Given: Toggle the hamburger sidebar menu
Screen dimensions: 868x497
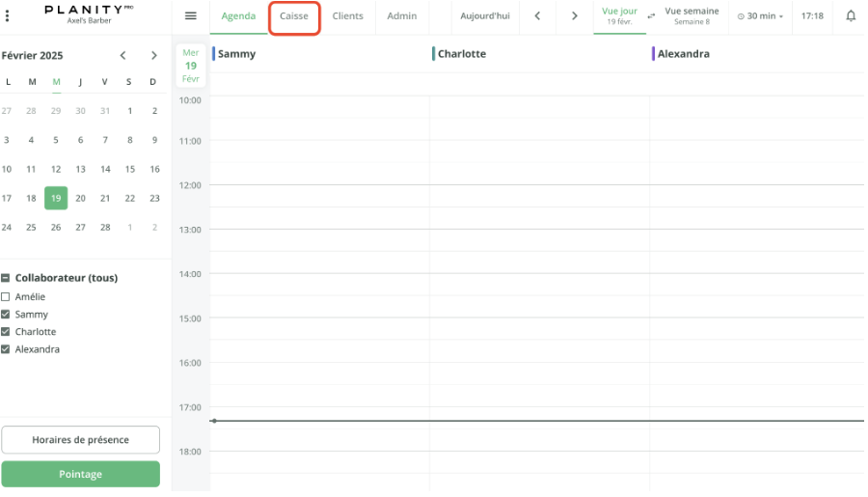Looking at the screenshot, I should [x=190, y=16].
